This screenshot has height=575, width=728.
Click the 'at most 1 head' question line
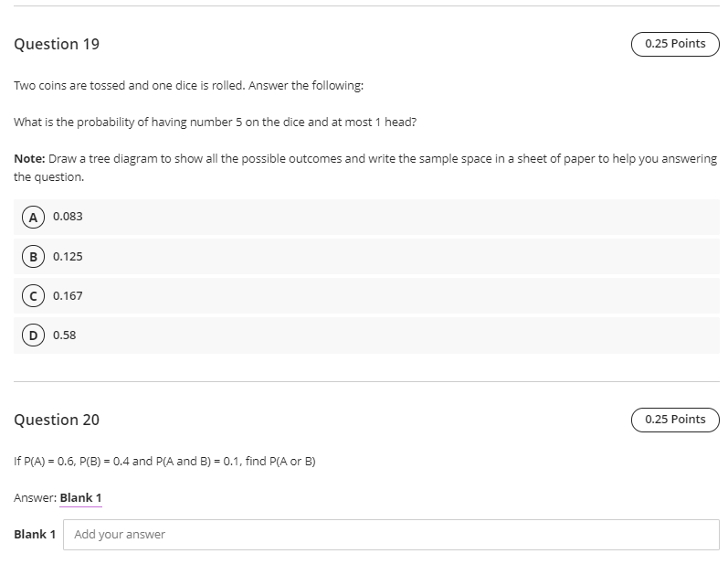click(x=215, y=122)
